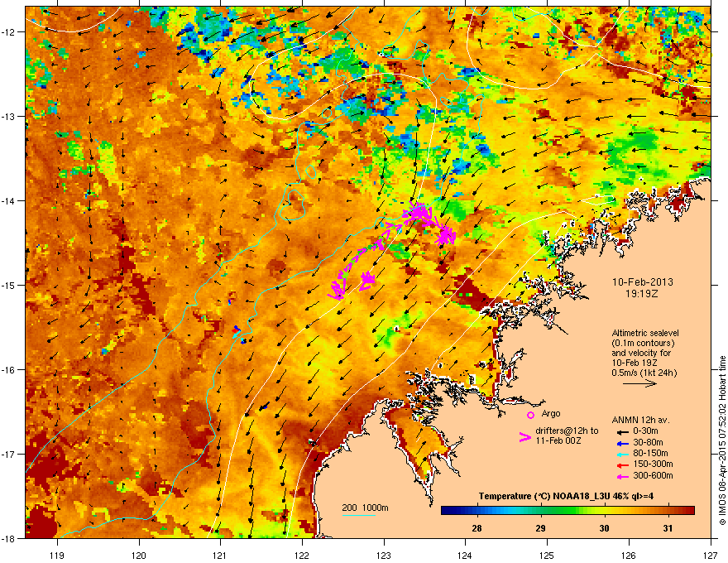Click the 300-600m depth label
728x563 pixels.
[653, 476]
